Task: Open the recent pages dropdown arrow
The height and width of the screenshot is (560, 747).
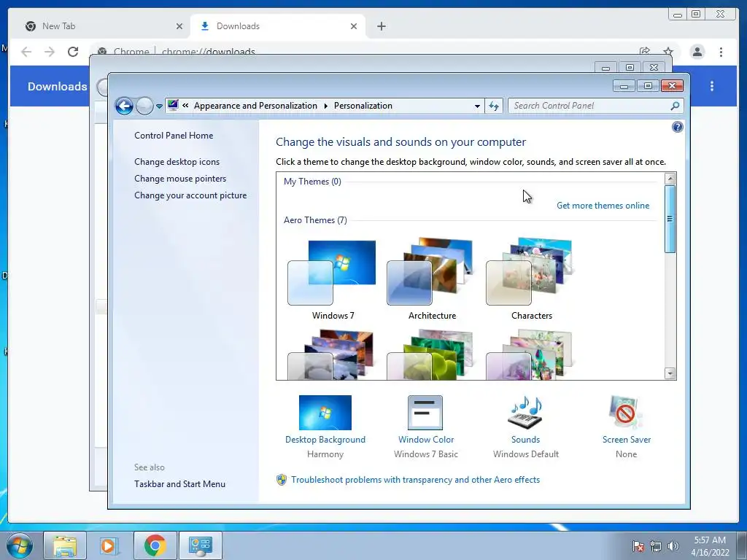Action: point(159,106)
